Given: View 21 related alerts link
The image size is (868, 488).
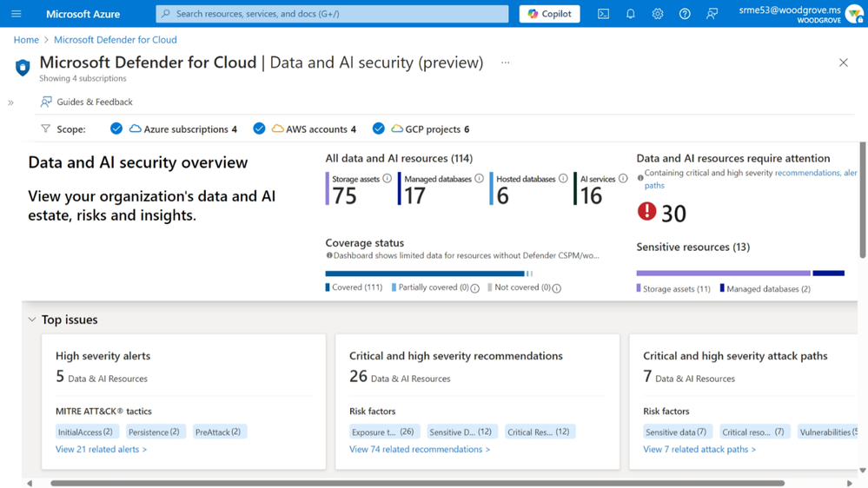Looking at the screenshot, I should coord(101,449).
